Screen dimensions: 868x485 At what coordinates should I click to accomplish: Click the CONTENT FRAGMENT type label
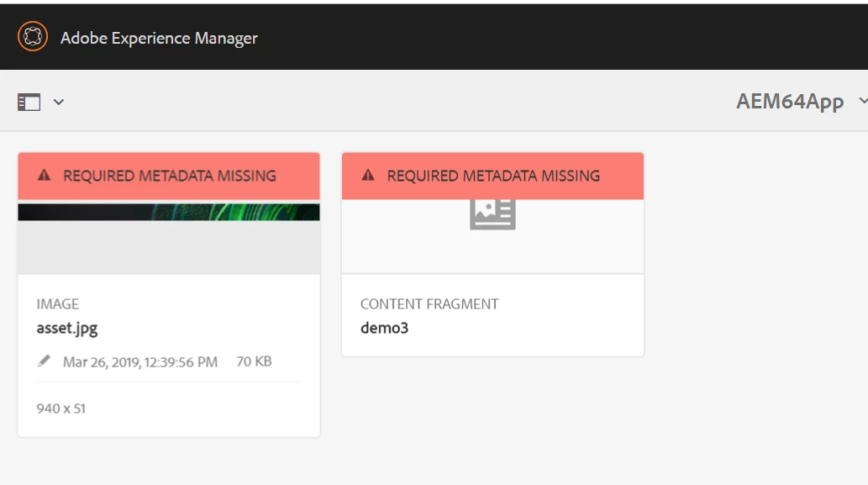pyautogui.click(x=429, y=304)
